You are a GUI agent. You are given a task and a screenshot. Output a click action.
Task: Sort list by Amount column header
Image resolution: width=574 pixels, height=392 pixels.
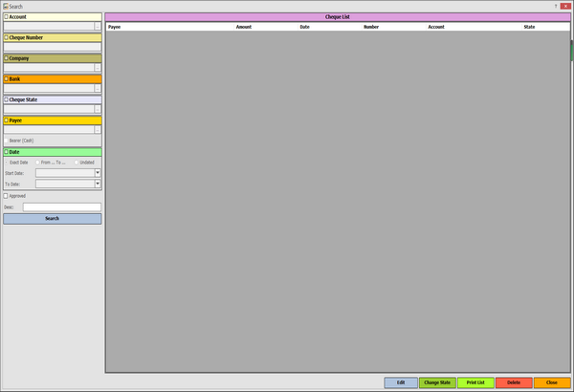click(x=244, y=27)
